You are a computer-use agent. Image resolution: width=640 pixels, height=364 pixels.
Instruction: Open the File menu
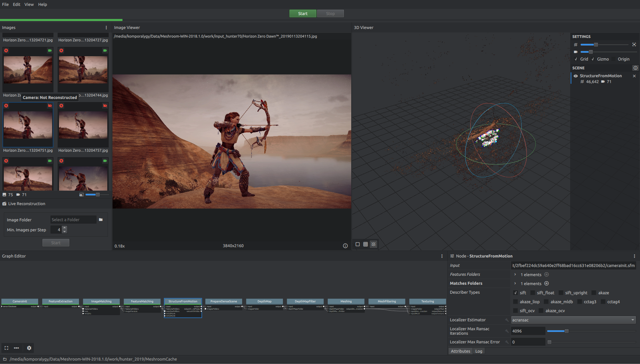tap(6, 4)
